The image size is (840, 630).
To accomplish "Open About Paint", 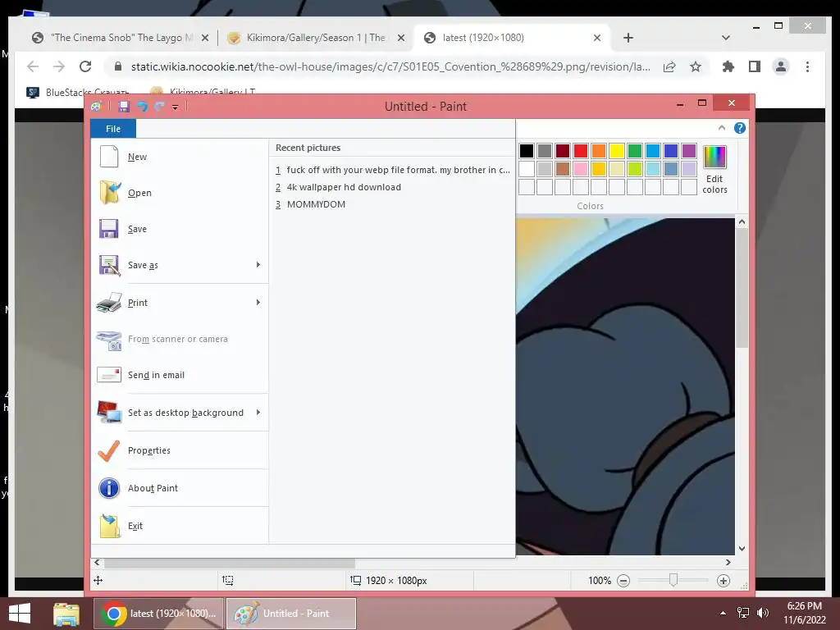I will point(180,488).
